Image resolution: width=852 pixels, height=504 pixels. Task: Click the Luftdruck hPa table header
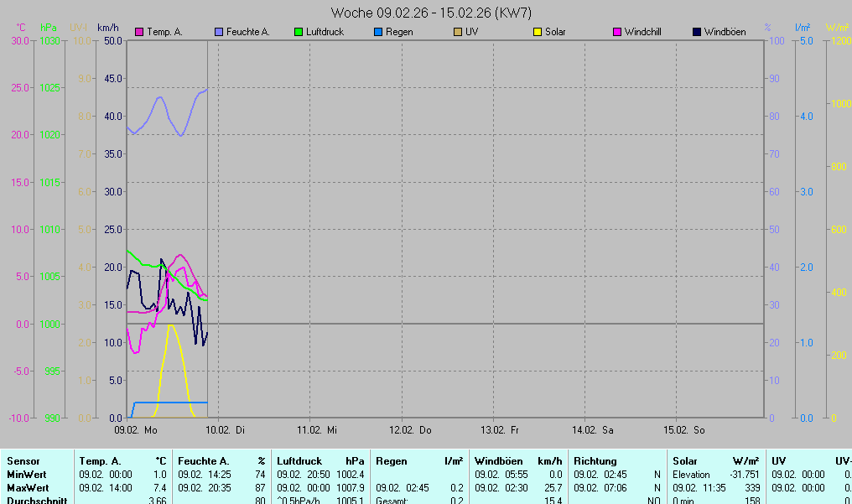[320, 461]
